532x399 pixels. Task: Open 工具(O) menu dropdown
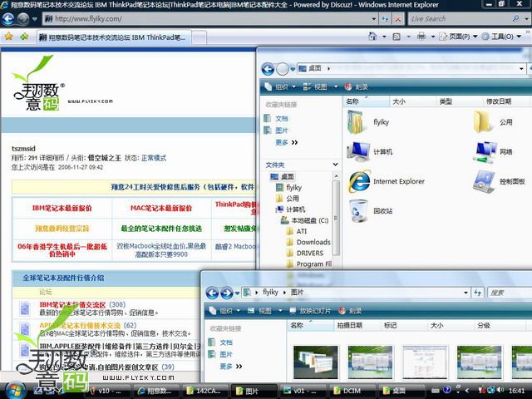pos(501,37)
